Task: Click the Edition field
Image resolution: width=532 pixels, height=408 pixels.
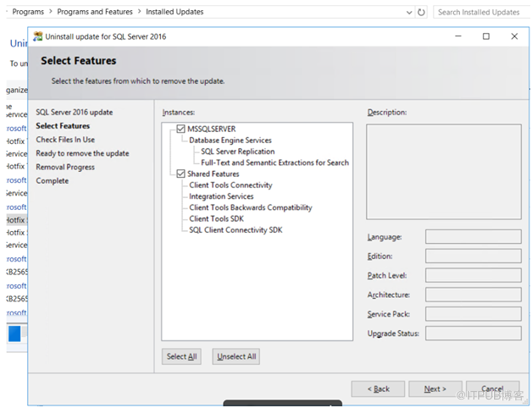Action: [474, 256]
